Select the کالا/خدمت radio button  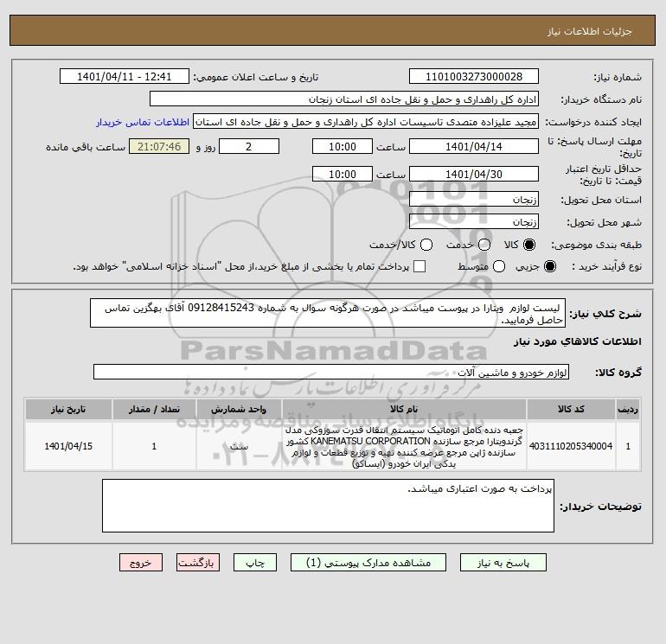pos(426,245)
